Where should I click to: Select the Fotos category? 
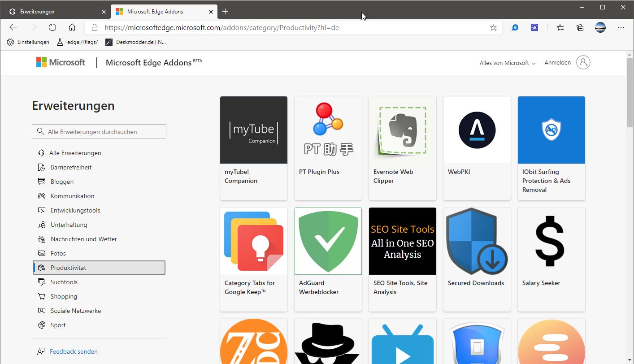click(x=99, y=253)
